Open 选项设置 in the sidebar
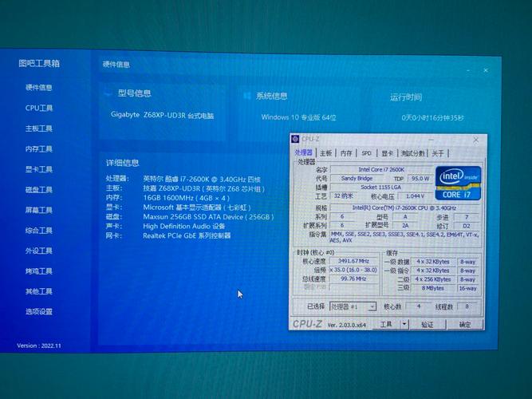 tap(38, 311)
